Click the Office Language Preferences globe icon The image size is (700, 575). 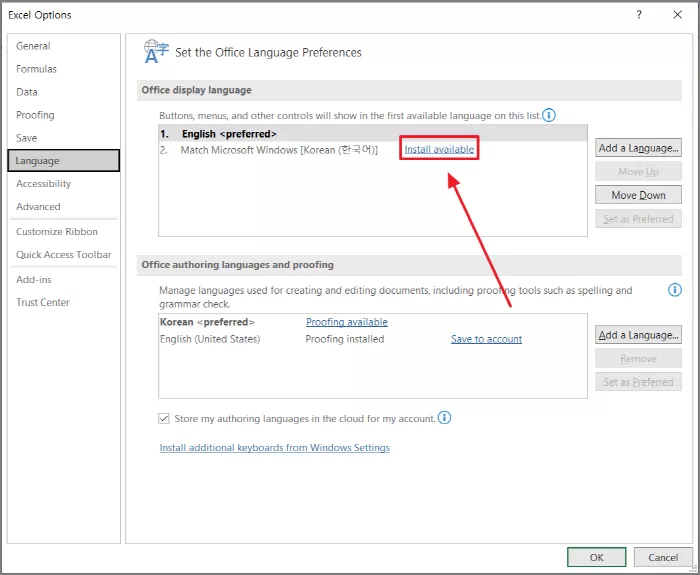(156, 51)
